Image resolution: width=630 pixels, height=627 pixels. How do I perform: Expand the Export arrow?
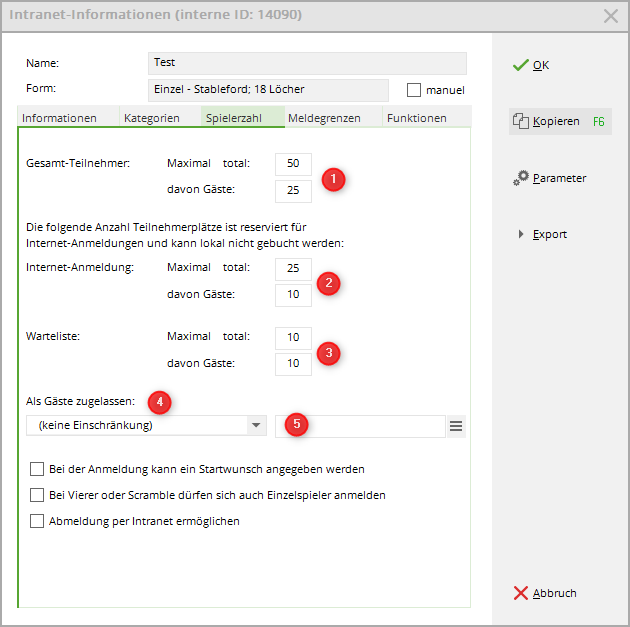521,234
